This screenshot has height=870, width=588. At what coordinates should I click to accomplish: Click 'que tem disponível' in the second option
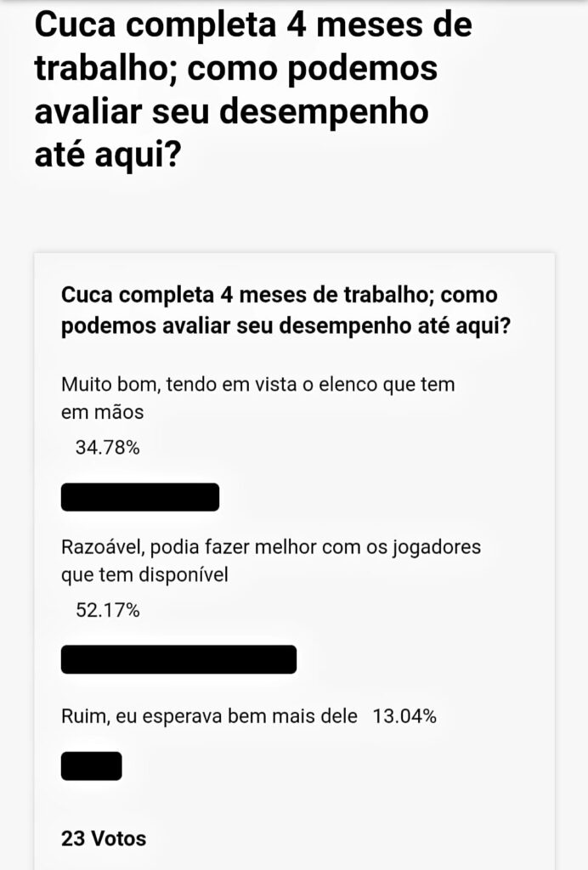pos(144,575)
